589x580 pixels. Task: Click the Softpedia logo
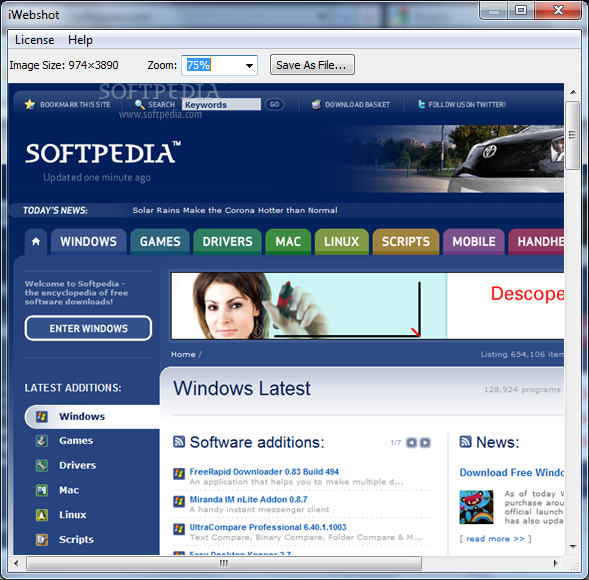pyautogui.click(x=103, y=153)
